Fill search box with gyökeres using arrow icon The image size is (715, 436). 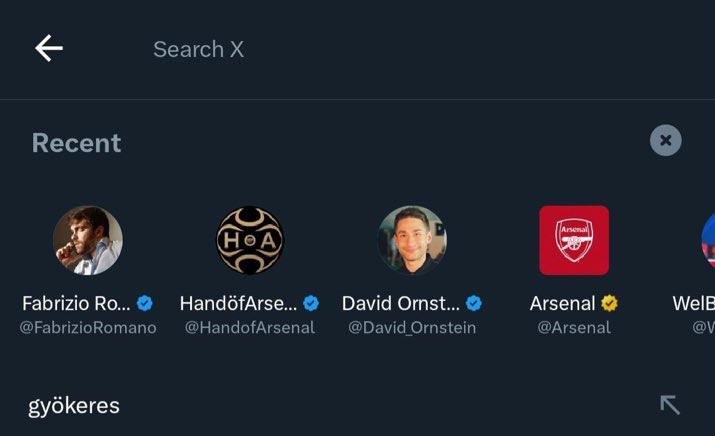point(670,405)
